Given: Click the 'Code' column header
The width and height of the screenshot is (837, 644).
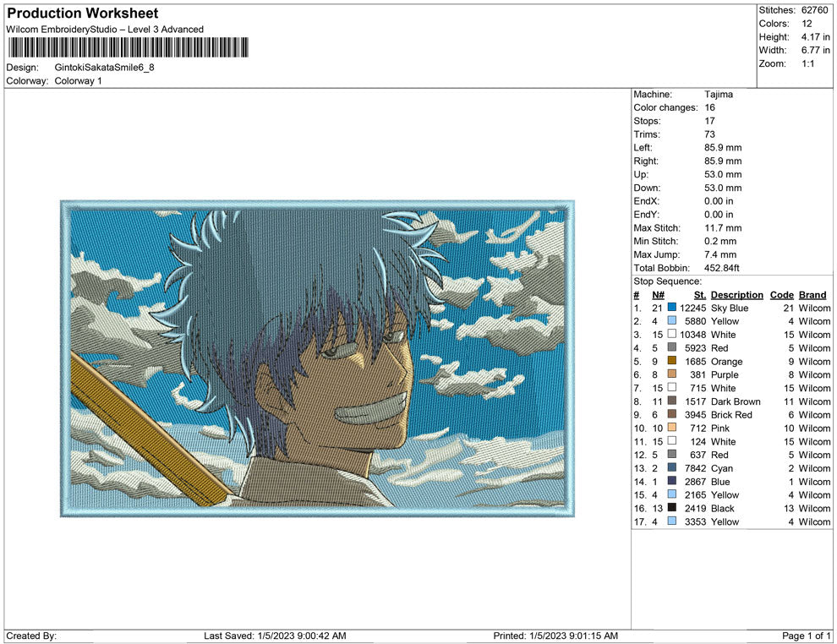Looking at the screenshot, I should pos(782,295).
